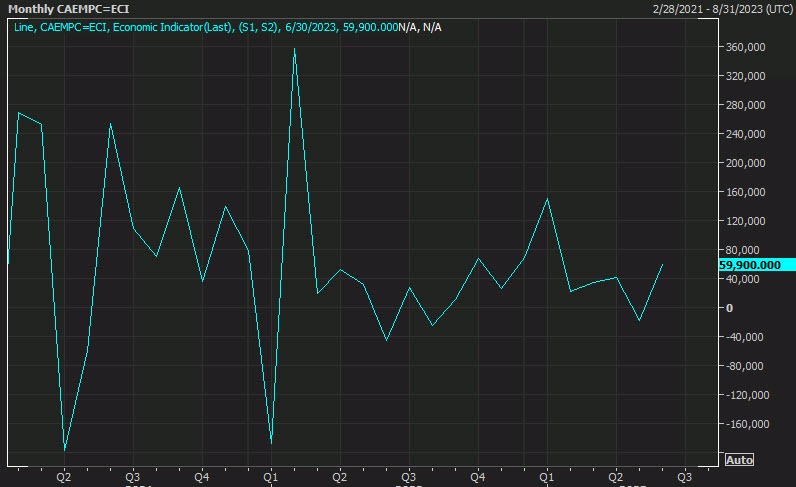Image resolution: width=796 pixels, height=487 pixels.
Task: Click the -80,000 y-axis label
Action: [x=744, y=366]
